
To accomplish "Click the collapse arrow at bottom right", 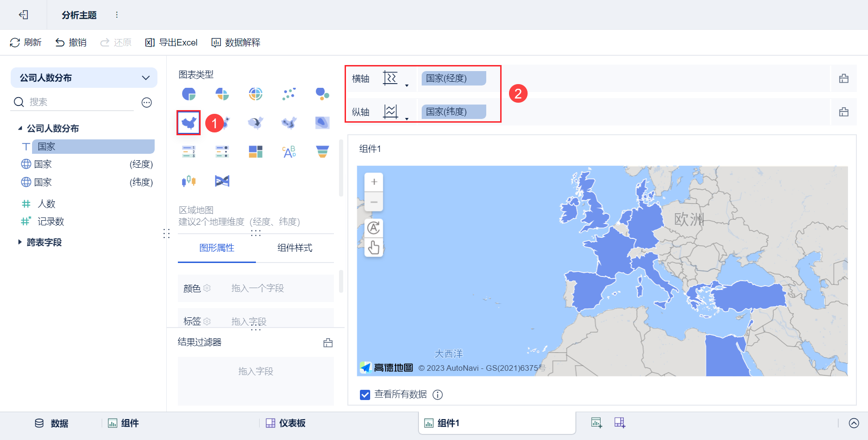I will (854, 423).
